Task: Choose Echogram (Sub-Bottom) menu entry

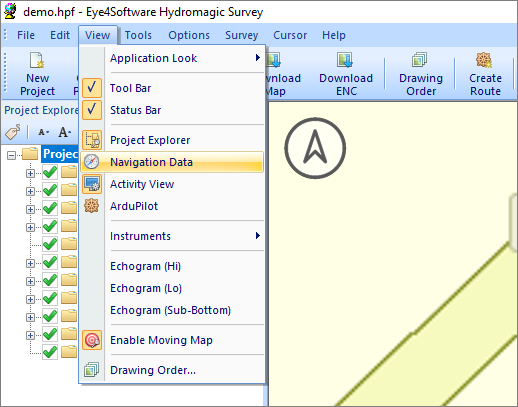Action: pos(172,310)
